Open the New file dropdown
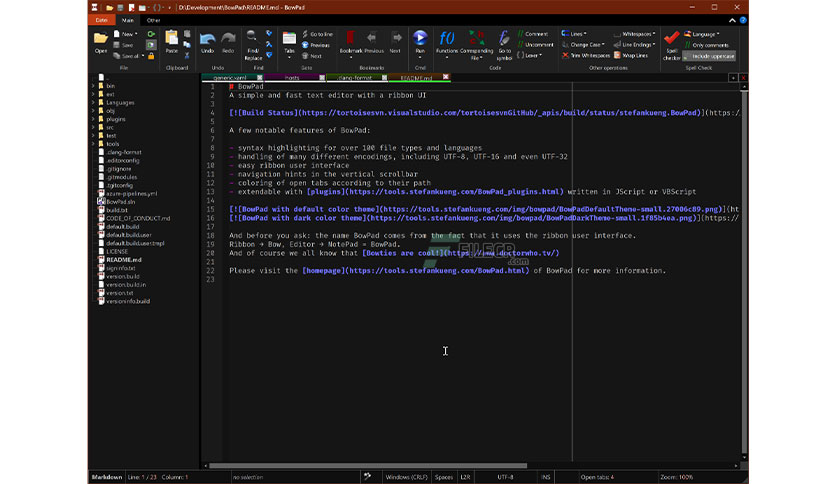 pyautogui.click(x=126, y=34)
